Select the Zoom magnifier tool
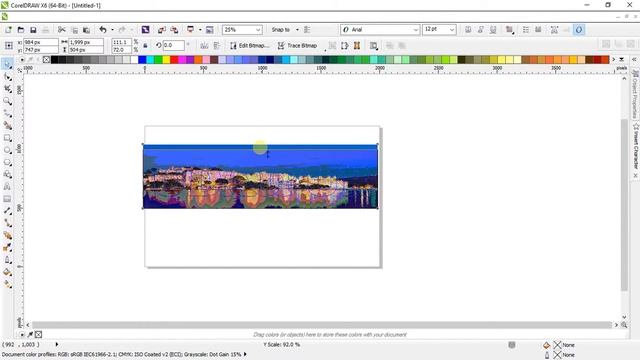 point(7,101)
